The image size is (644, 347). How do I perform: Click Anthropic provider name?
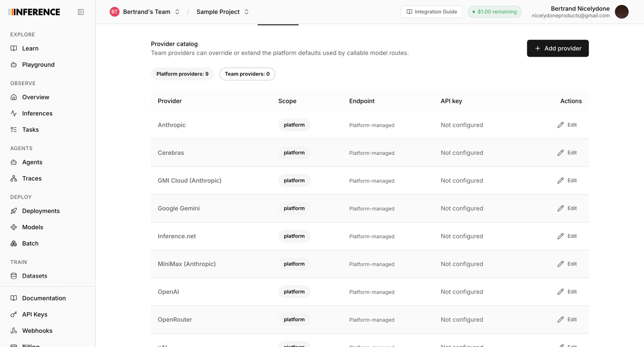[172, 125]
